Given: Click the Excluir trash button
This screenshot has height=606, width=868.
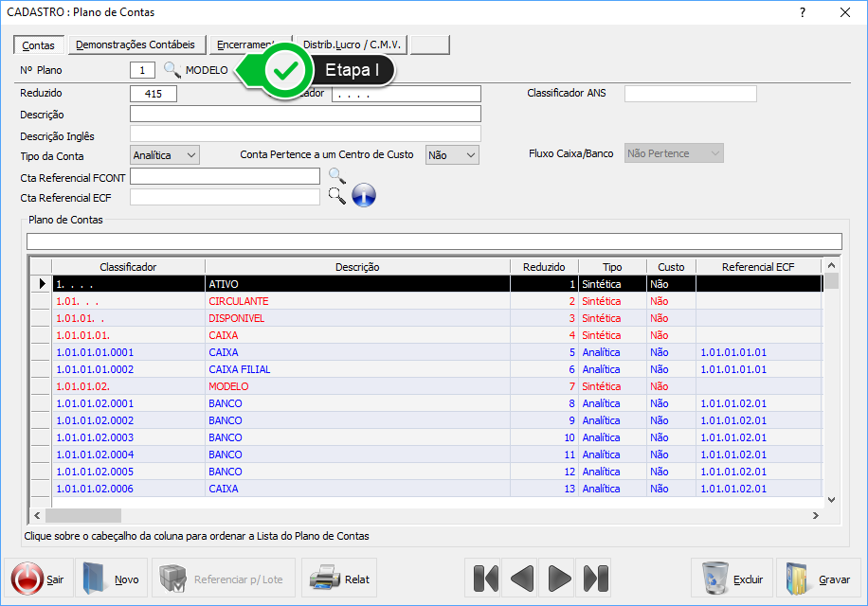Looking at the screenshot, I should point(730,579).
